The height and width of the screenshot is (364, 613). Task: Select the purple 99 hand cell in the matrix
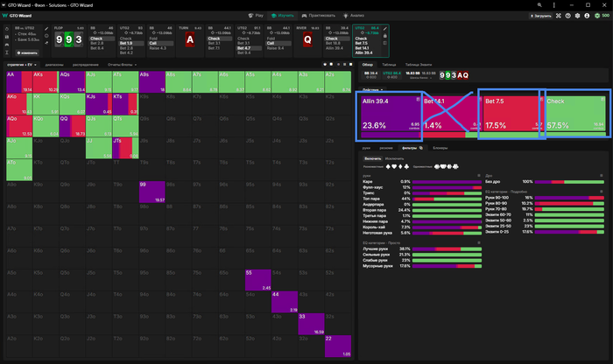coord(152,192)
